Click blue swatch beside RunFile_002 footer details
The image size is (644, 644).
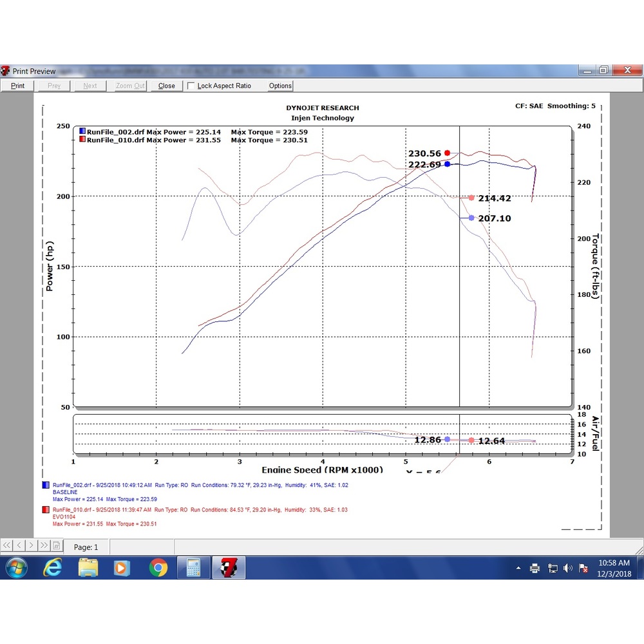tap(46, 485)
